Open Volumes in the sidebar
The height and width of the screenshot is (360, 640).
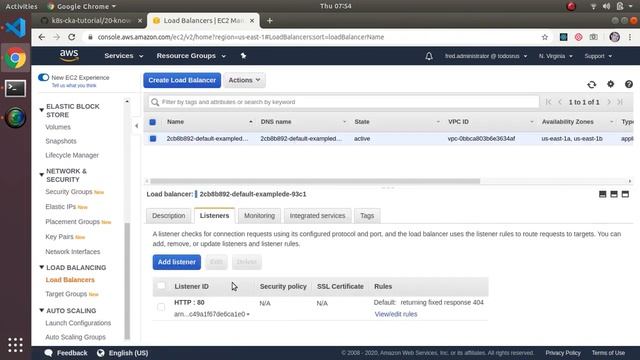[58, 127]
